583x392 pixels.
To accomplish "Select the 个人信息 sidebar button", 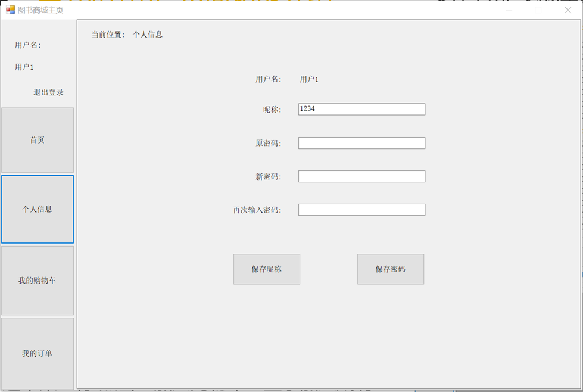I will pos(38,209).
